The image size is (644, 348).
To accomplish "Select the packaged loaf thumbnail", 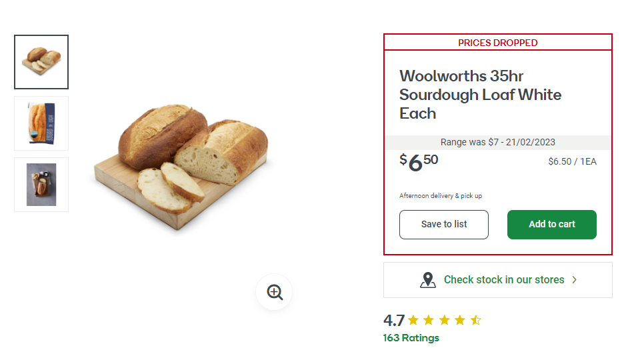I will point(41,123).
